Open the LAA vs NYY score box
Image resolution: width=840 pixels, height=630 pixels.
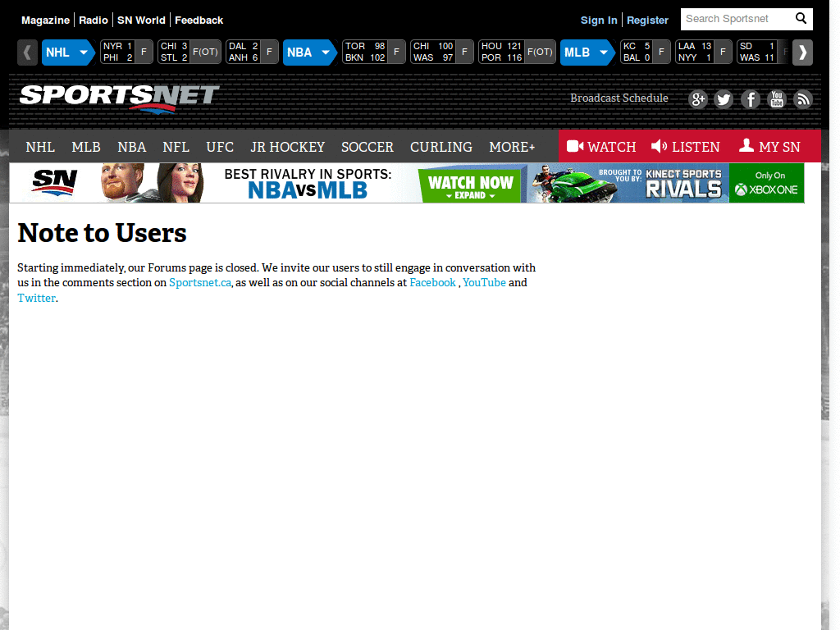pos(703,52)
